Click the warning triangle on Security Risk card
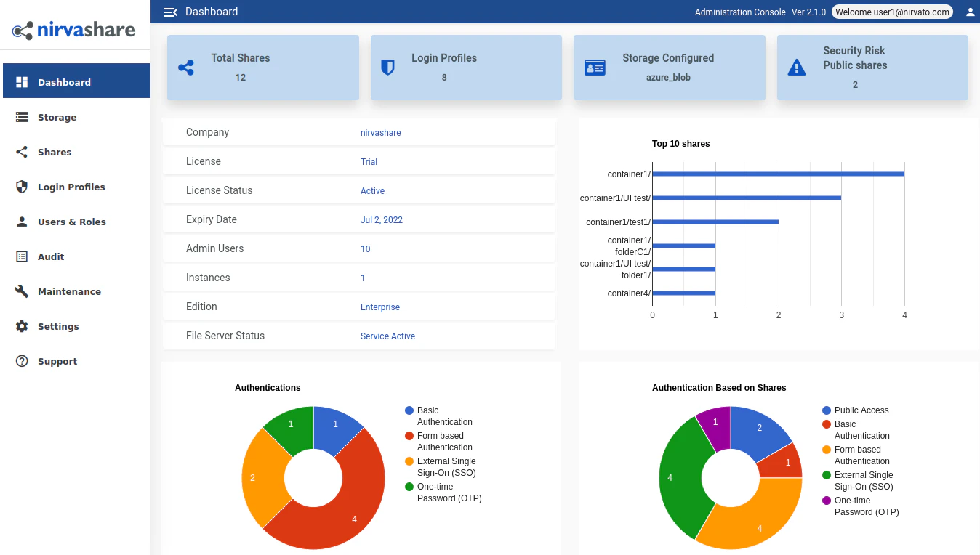The width and height of the screenshot is (980, 555). 796,67
